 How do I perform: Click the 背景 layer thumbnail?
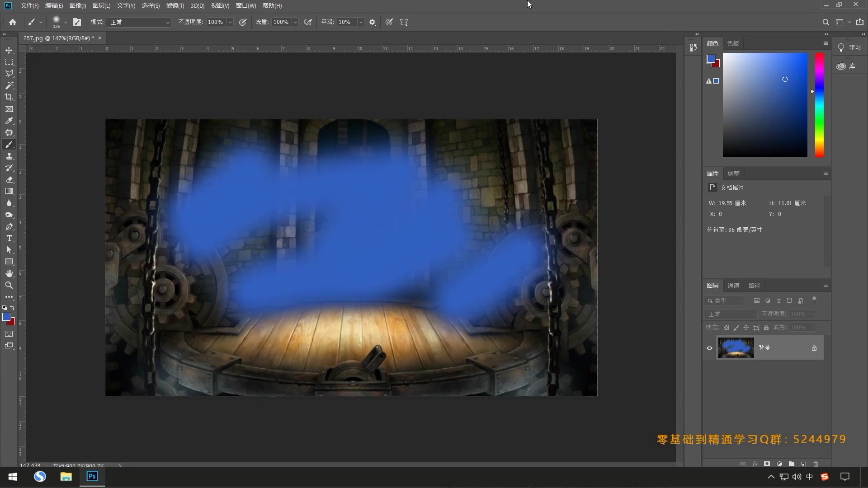click(736, 348)
